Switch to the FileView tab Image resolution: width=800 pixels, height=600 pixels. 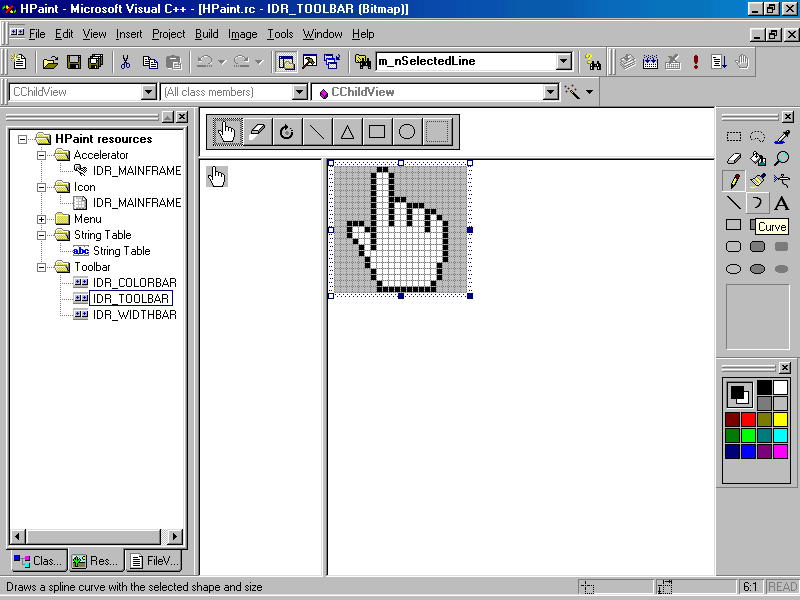pyautogui.click(x=155, y=561)
